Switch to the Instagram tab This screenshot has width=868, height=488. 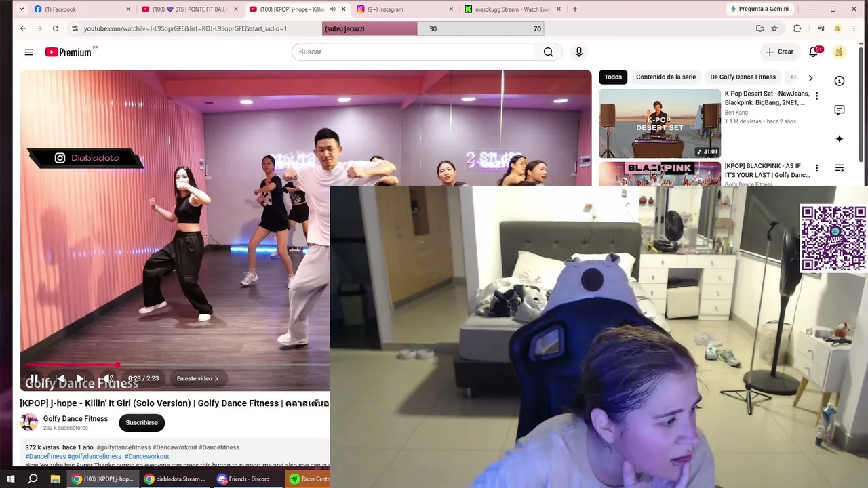tap(405, 9)
